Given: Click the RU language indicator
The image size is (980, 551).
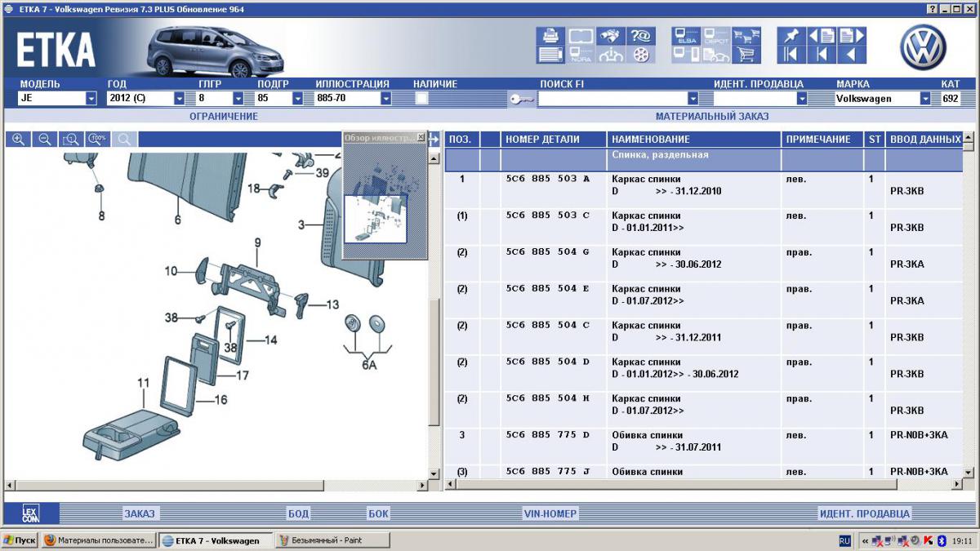Looking at the screenshot, I should 844,540.
